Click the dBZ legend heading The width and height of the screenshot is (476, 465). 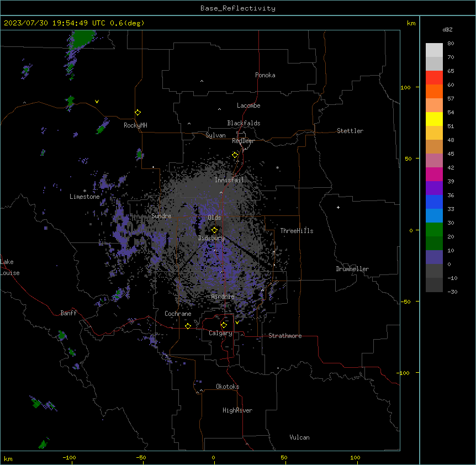[447, 29]
